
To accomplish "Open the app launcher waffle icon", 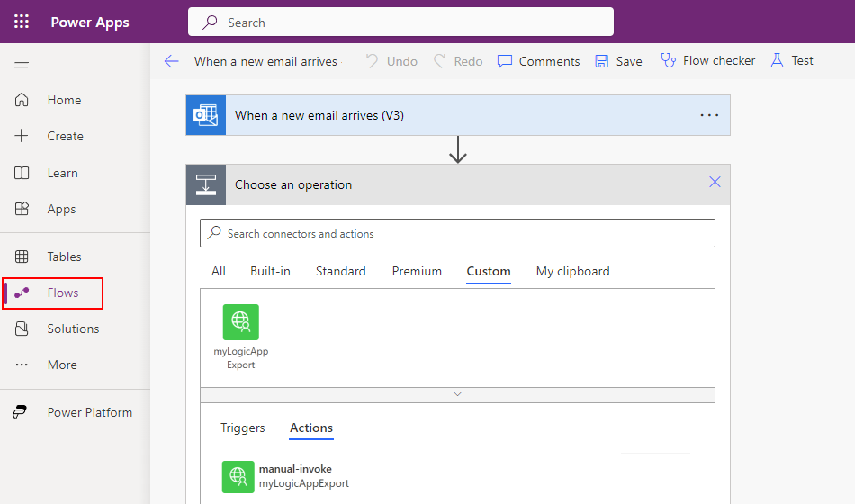I will [22, 22].
